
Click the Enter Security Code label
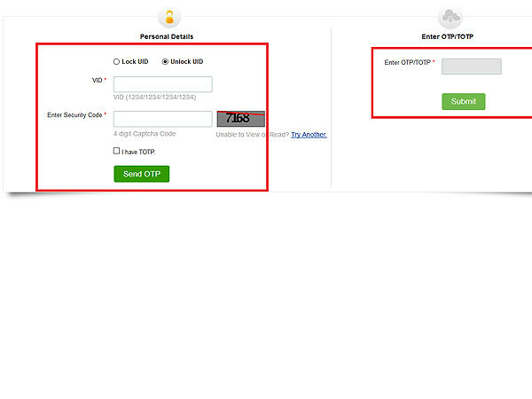[x=74, y=115]
